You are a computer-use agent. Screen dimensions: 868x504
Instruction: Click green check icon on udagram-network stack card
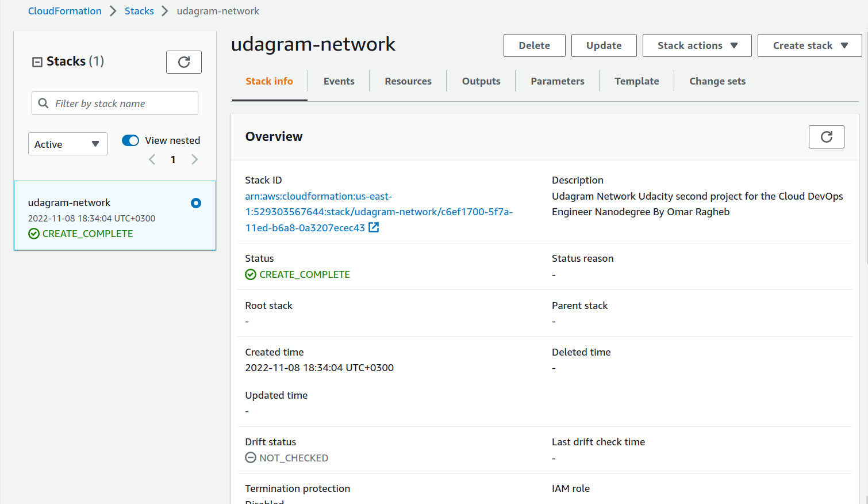point(34,234)
